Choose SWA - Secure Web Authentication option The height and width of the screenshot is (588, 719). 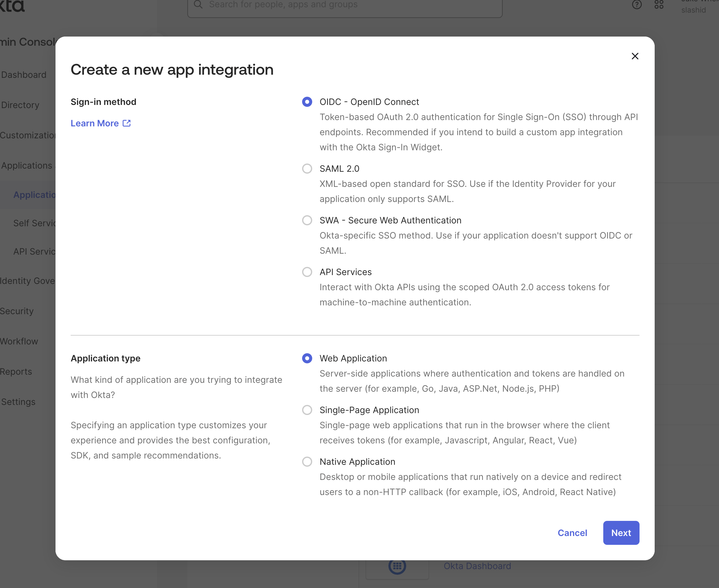point(307,221)
